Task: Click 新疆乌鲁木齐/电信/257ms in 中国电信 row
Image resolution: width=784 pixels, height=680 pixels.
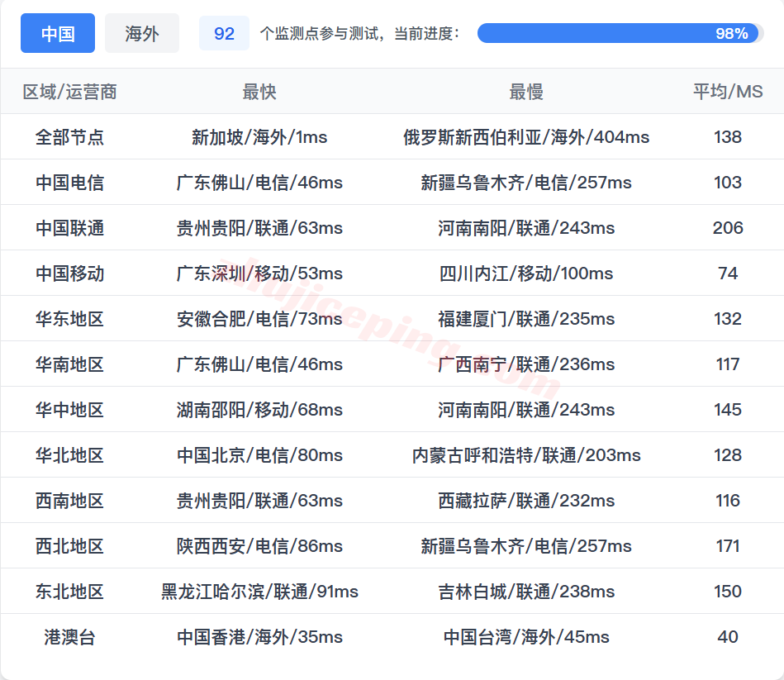Action: pos(526,183)
